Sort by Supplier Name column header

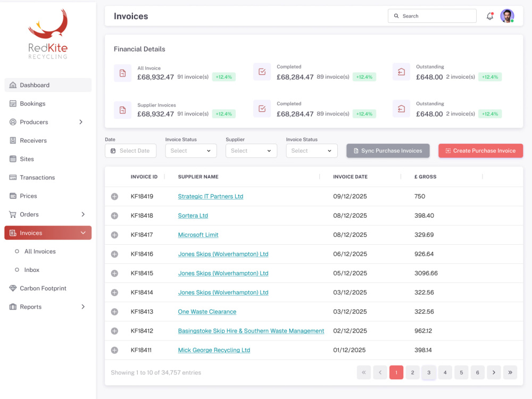tap(198, 177)
